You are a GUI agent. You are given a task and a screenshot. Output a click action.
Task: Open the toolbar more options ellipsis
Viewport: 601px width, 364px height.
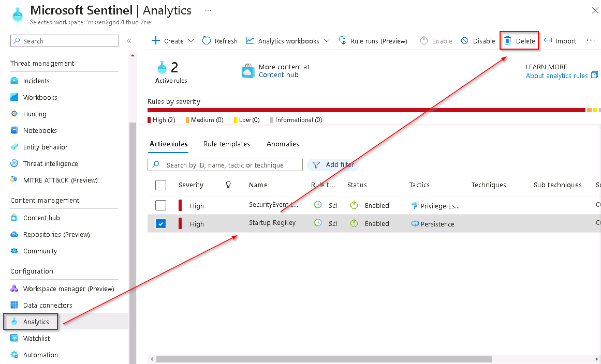[591, 40]
